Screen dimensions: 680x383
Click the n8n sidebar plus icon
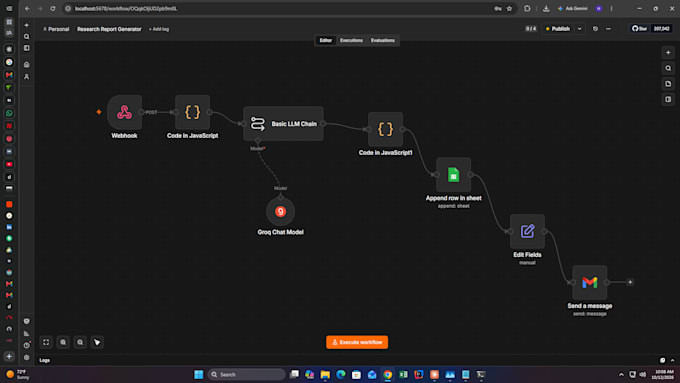tap(26, 25)
